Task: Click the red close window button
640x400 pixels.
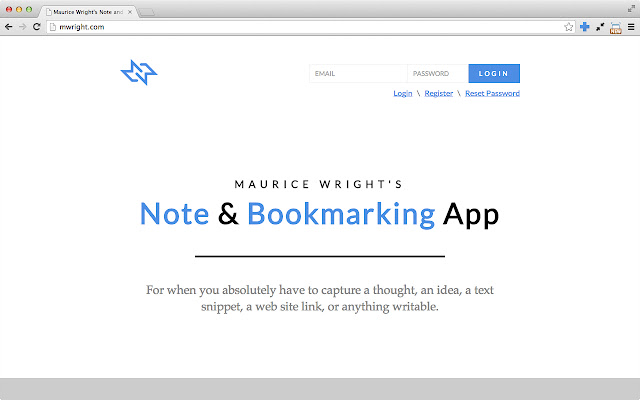Action: tap(9, 9)
